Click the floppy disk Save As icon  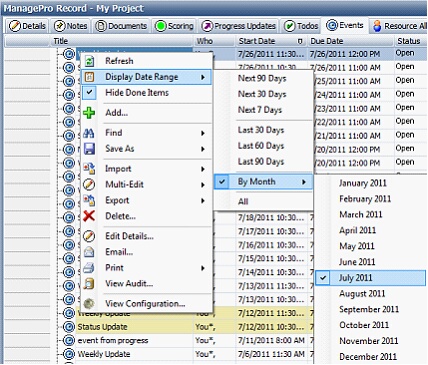pos(89,149)
